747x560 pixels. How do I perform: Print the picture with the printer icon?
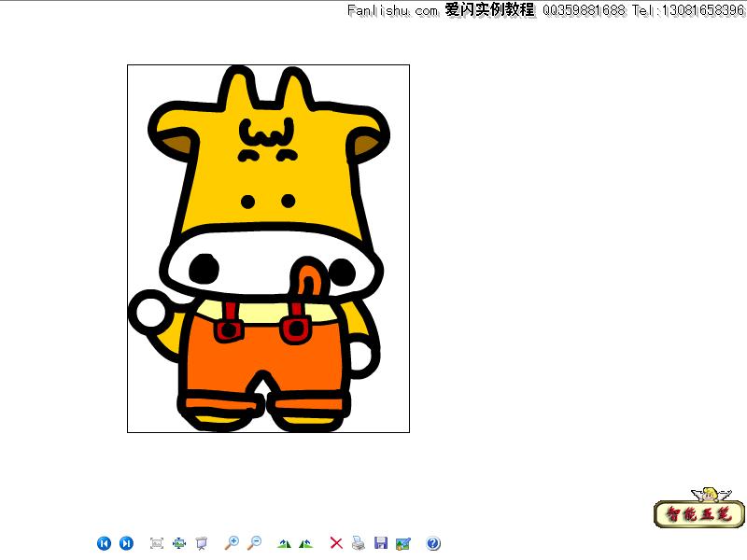coord(359,543)
